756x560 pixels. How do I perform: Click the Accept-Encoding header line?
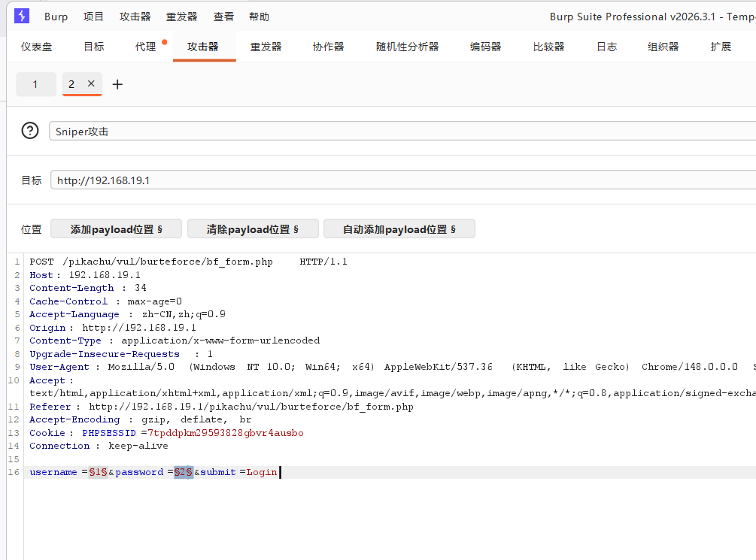(x=141, y=419)
